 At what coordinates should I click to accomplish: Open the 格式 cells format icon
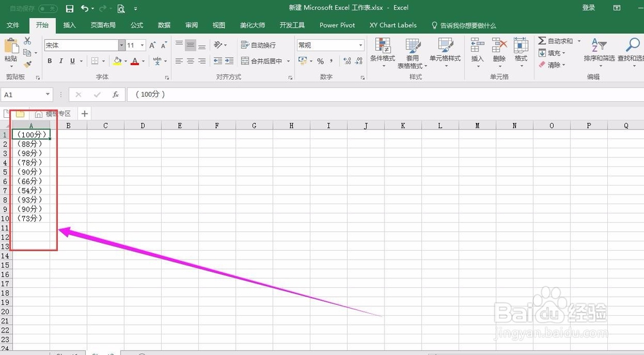coord(521,44)
